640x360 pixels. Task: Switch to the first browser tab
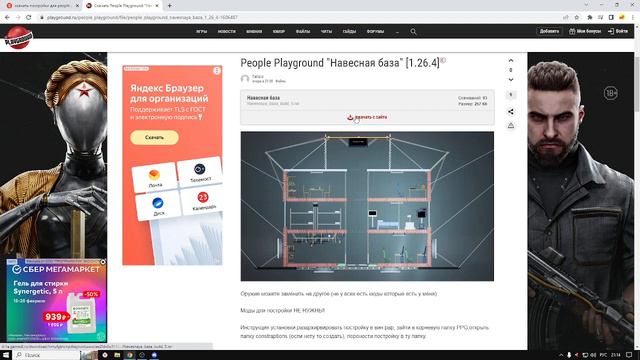coord(42,6)
